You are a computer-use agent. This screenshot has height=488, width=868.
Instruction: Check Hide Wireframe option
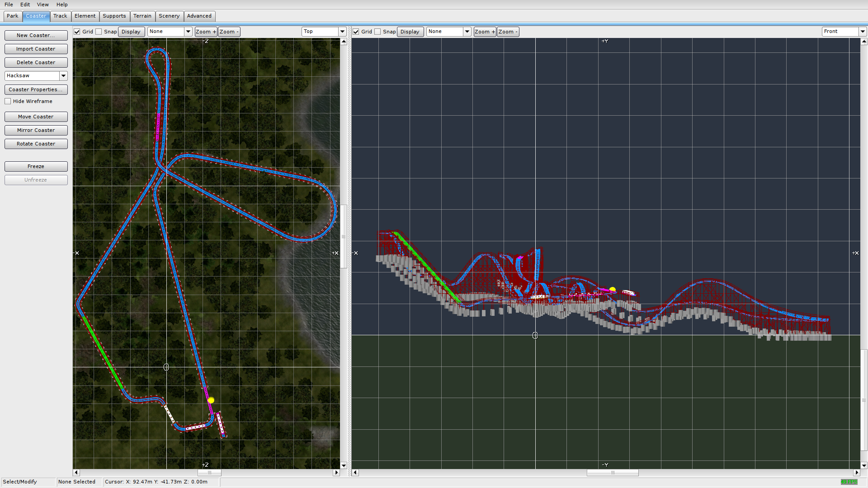click(x=8, y=101)
